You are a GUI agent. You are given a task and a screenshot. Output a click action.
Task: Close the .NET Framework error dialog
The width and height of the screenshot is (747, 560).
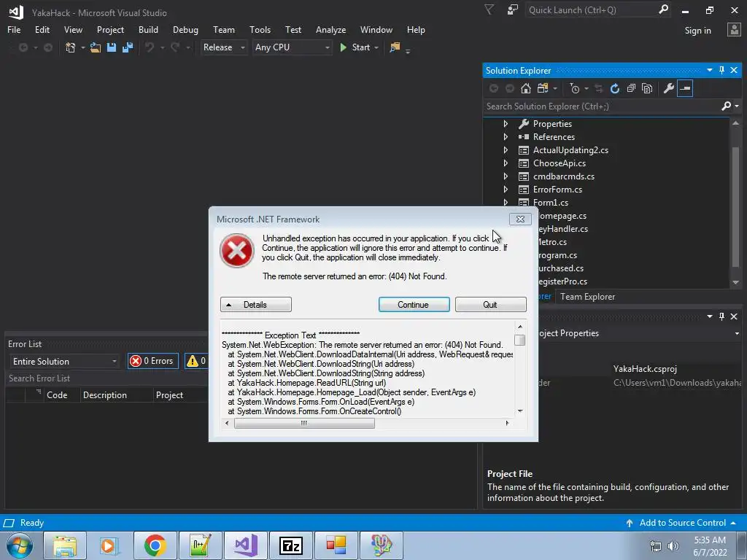pos(520,219)
